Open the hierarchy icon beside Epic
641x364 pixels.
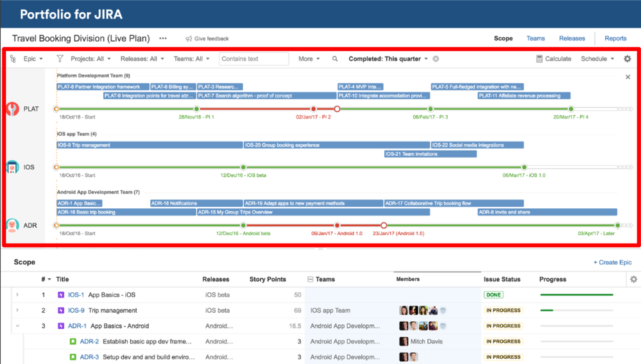click(13, 59)
